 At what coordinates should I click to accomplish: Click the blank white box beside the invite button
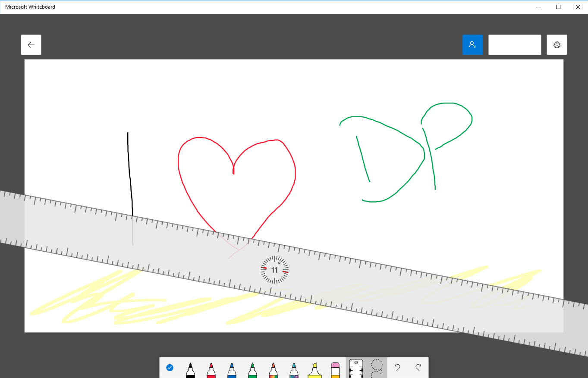(x=515, y=45)
